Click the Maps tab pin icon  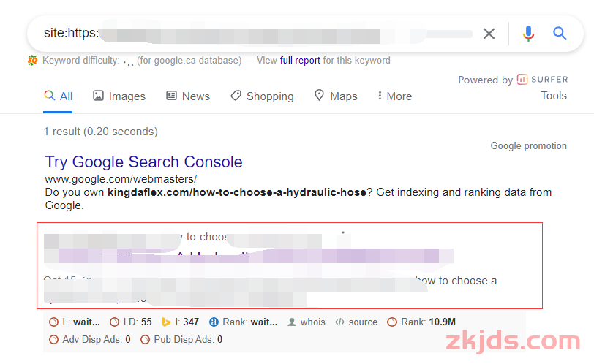coord(319,95)
